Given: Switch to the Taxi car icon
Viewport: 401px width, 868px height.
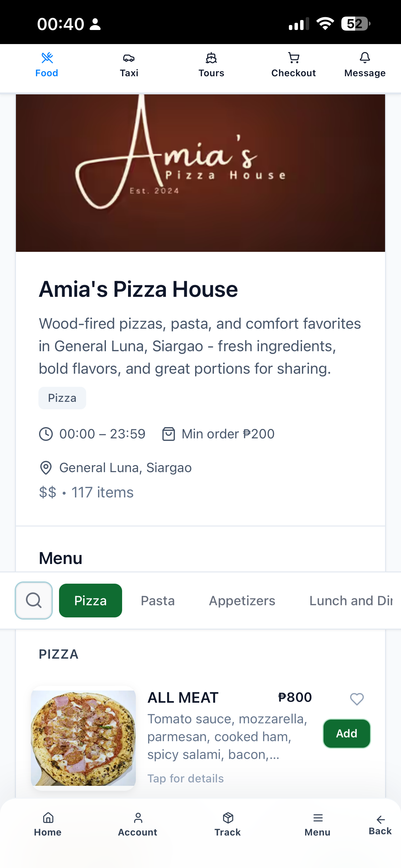Looking at the screenshot, I should 129,58.
